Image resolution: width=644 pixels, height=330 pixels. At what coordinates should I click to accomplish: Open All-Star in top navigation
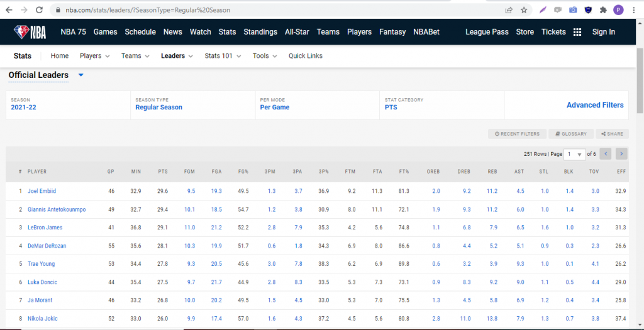pyautogui.click(x=297, y=32)
